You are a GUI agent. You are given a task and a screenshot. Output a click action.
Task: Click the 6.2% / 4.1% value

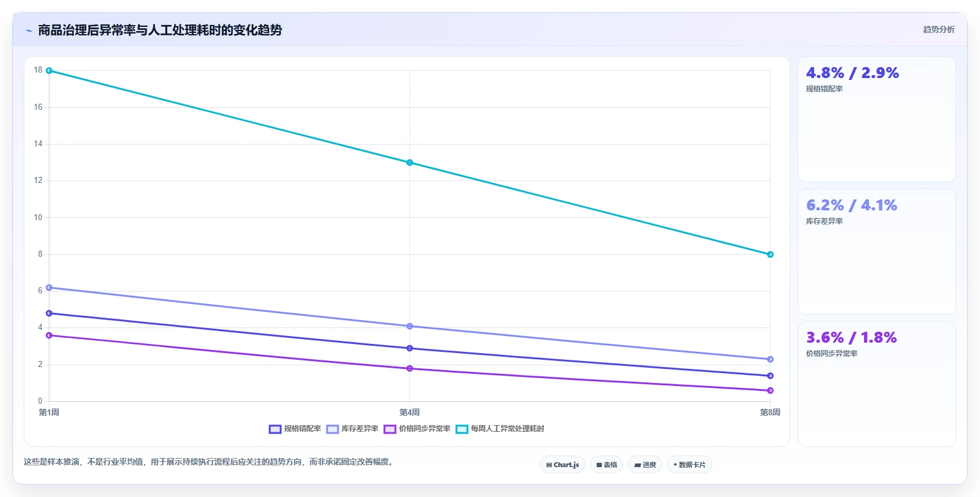[x=852, y=206]
